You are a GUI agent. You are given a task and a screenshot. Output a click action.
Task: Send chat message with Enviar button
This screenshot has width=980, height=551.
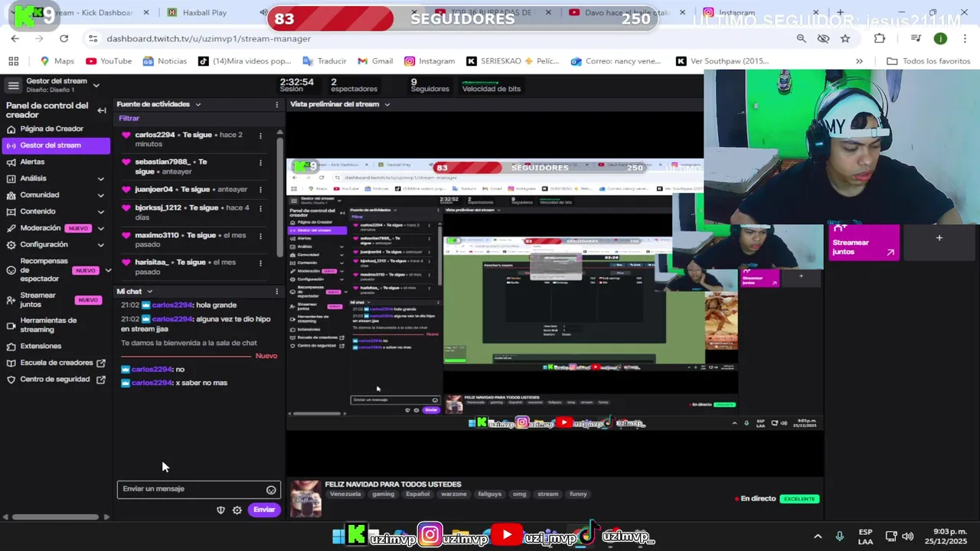[x=264, y=510]
